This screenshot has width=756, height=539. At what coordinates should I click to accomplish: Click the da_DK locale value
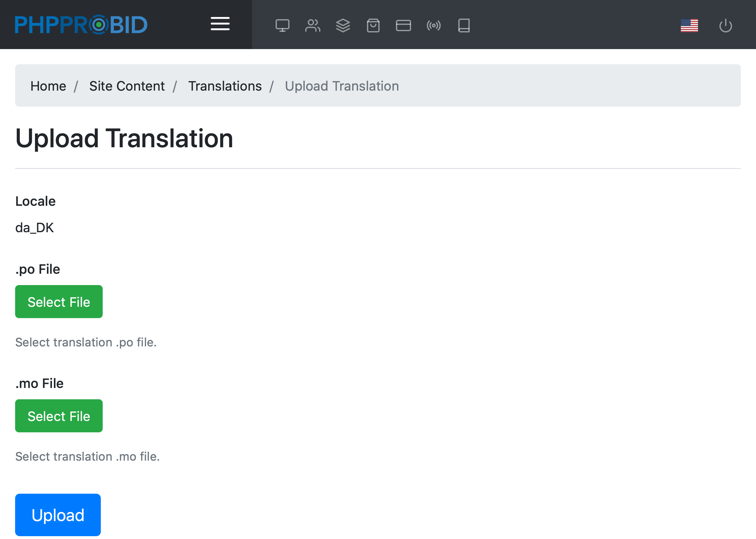coord(35,228)
